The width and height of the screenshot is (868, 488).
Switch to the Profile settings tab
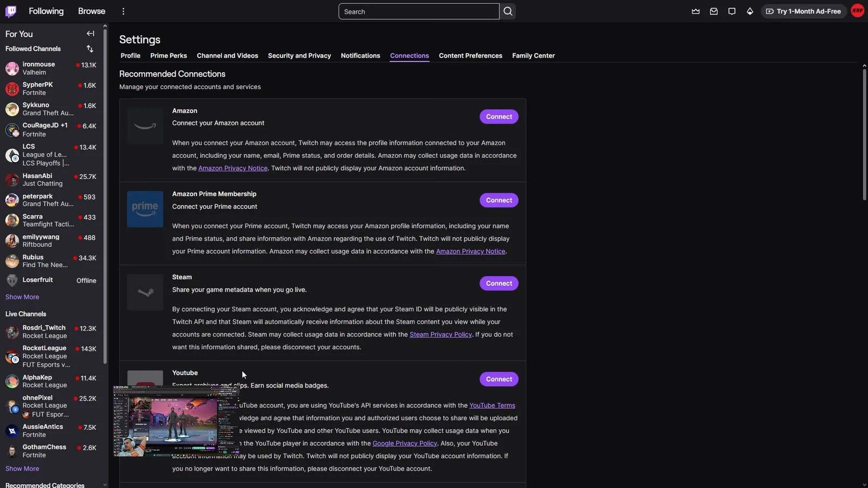pyautogui.click(x=130, y=56)
